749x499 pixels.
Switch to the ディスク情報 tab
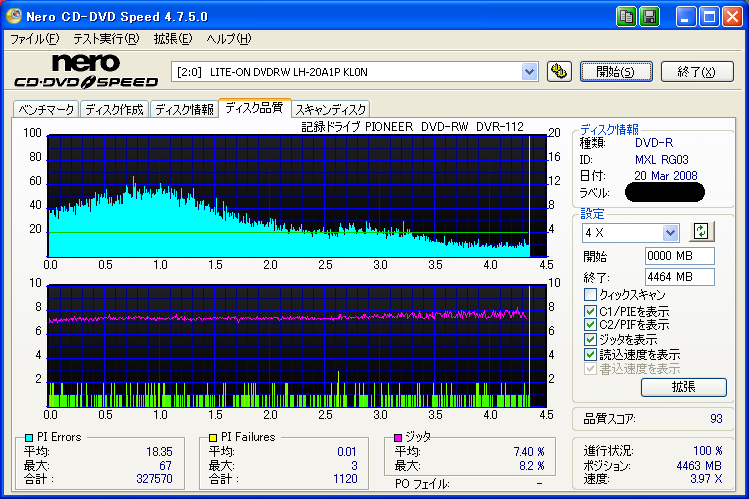184,109
